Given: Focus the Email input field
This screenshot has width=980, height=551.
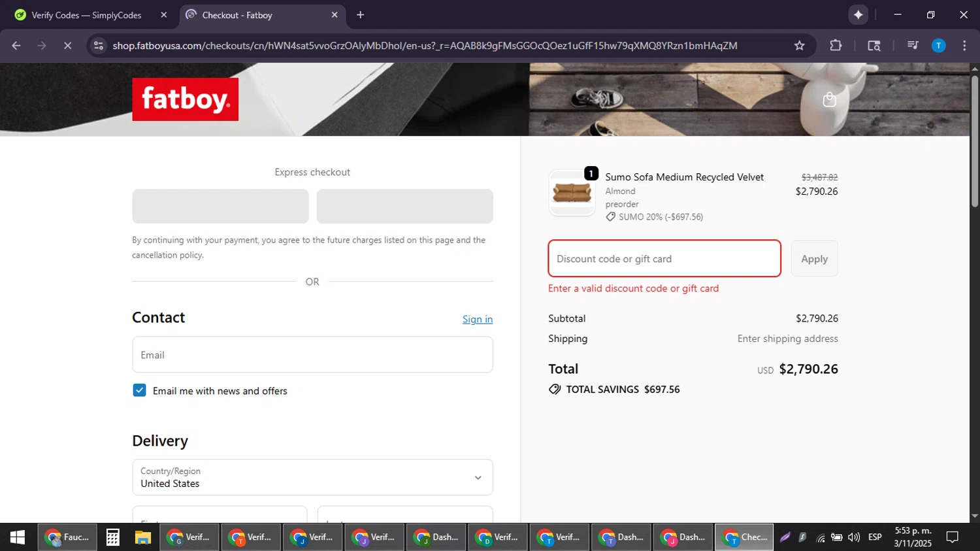Looking at the screenshot, I should click(312, 355).
